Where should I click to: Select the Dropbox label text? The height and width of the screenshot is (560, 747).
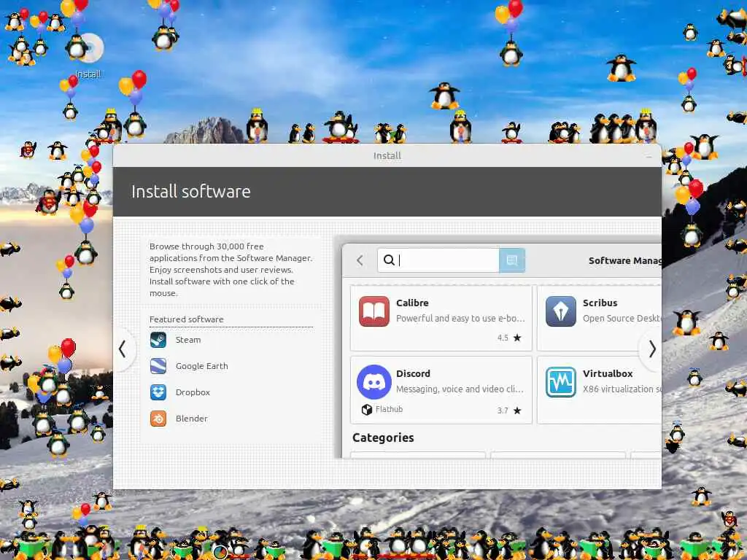click(193, 392)
